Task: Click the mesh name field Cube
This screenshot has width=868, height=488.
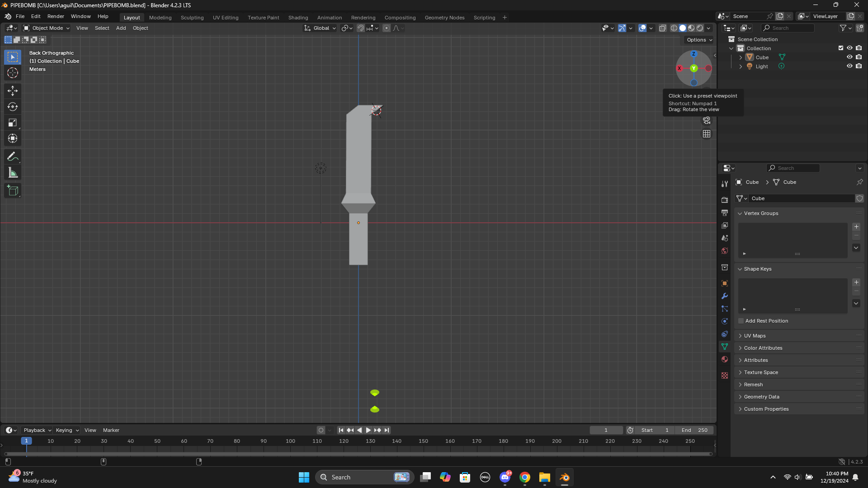Action: pyautogui.click(x=801, y=198)
